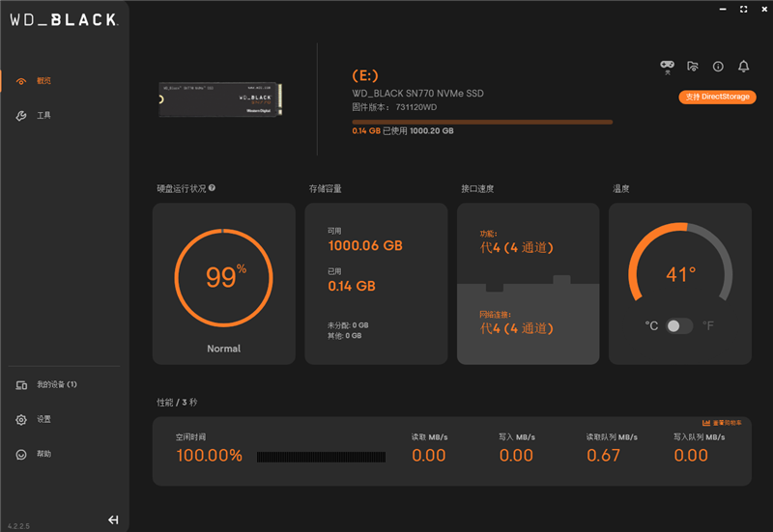This screenshot has height=532, width=773.
Task: Click the 读取 MB/s value 0.00
Action: pos(429,455)
